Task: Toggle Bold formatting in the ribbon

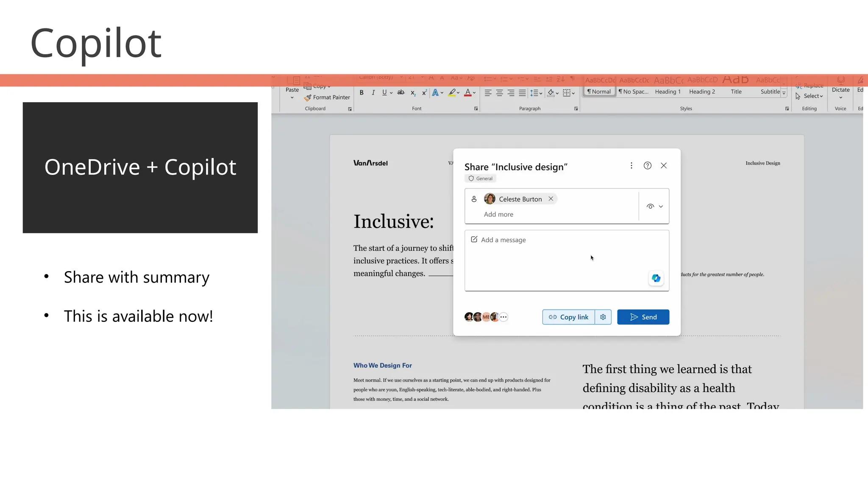Action: tap(362, 93)
